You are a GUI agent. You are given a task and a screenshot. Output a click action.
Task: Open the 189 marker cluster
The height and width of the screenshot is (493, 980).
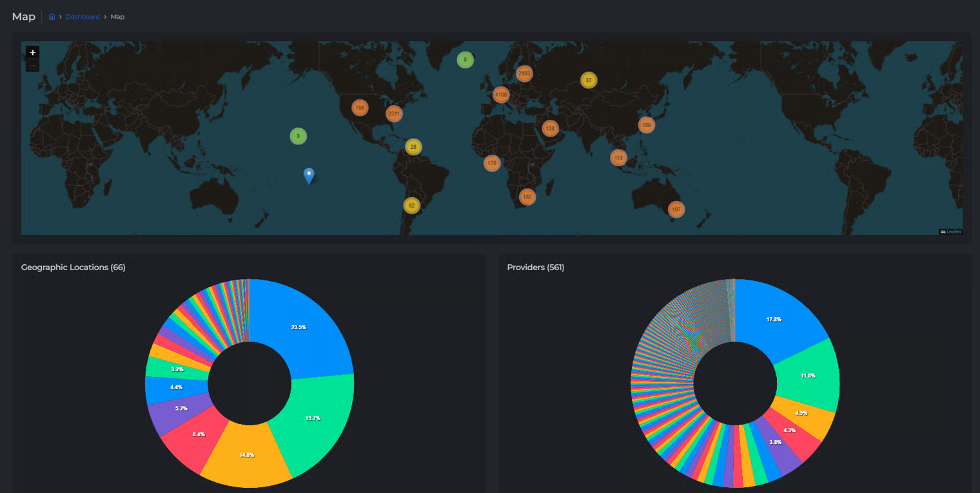tap(646, 125)
